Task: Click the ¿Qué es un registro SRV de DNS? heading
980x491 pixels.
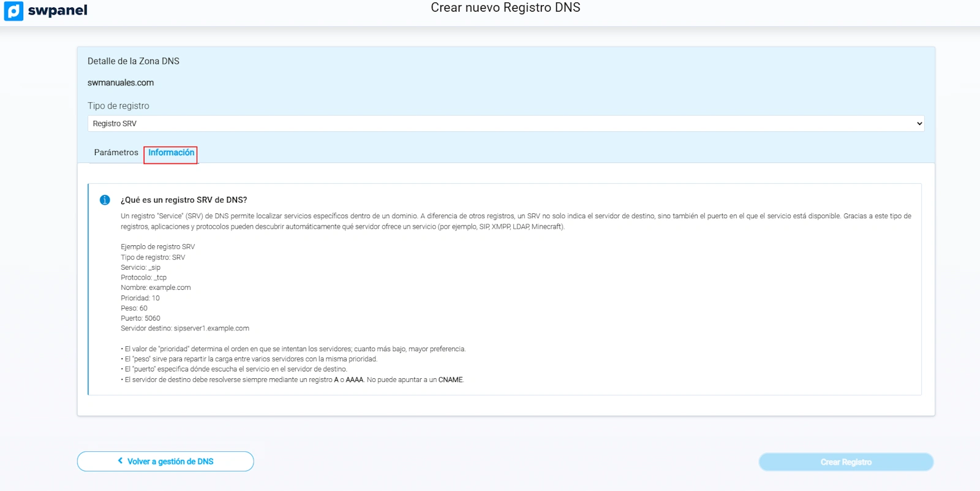Action: pyautogui.click(x=184, y=200)
